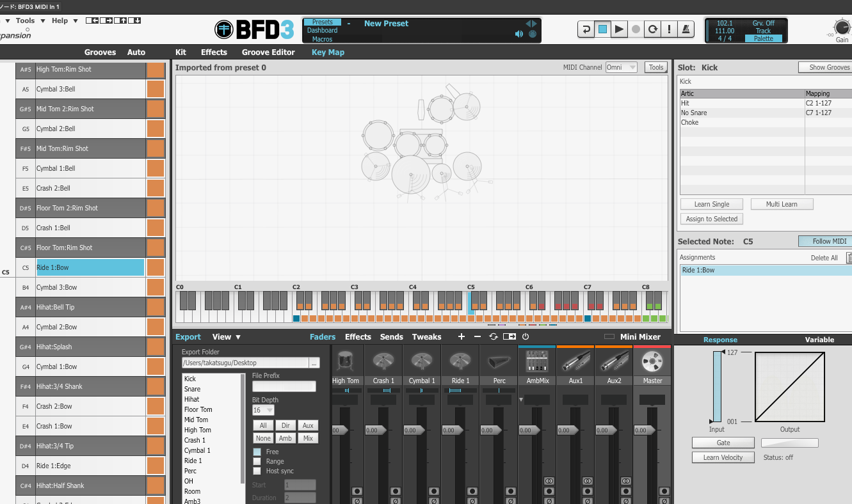Open the View dropdown in mixer
852x504 pixels.
227,337
